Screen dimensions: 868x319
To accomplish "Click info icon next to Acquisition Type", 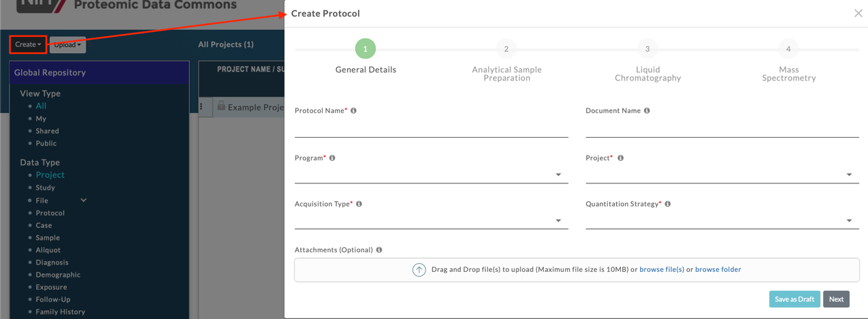I will (x=359, y=204).
